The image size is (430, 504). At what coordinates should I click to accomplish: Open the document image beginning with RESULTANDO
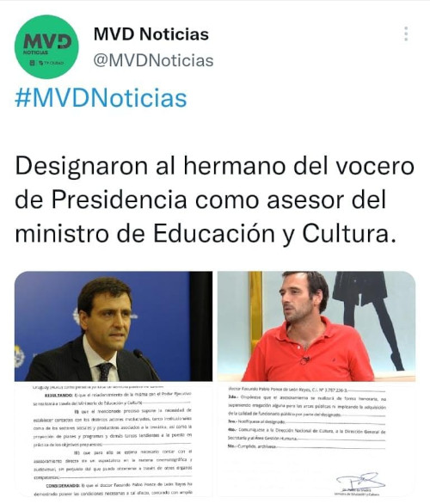click(x=114, y=440)
